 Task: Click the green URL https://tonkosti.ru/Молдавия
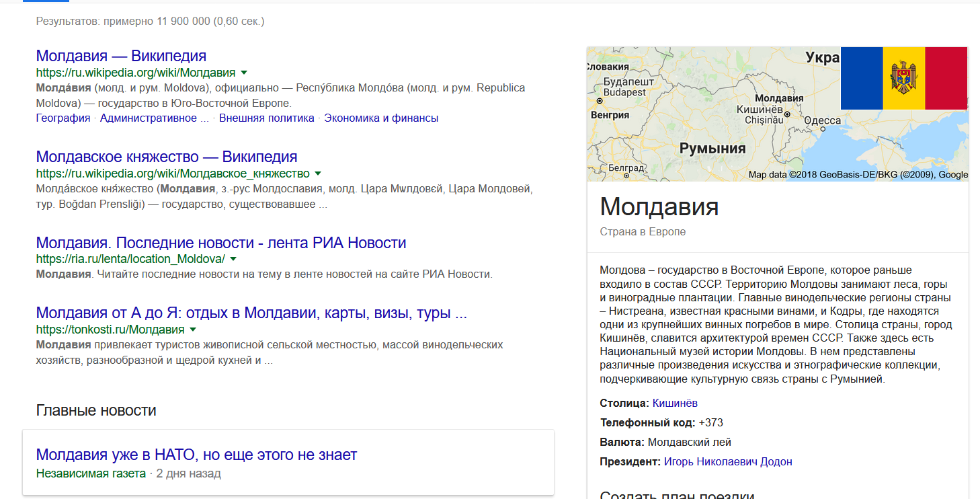pos(110,330)
